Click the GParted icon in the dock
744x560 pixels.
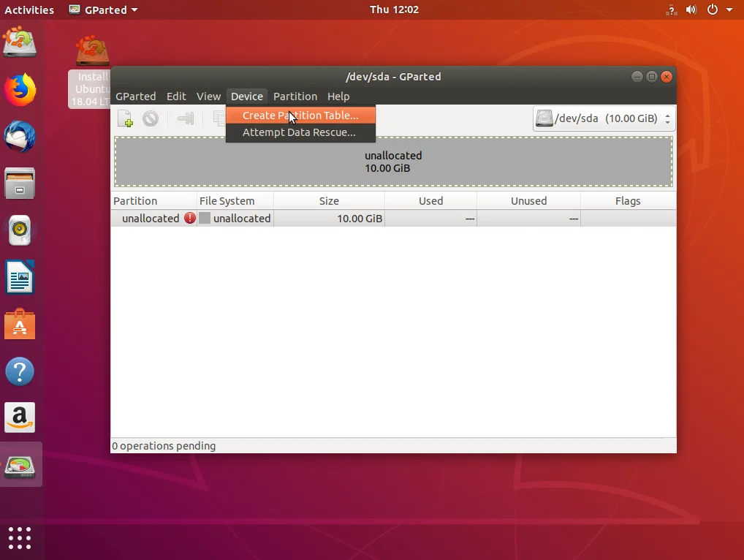pyautogui.click(x=20, y=466)
